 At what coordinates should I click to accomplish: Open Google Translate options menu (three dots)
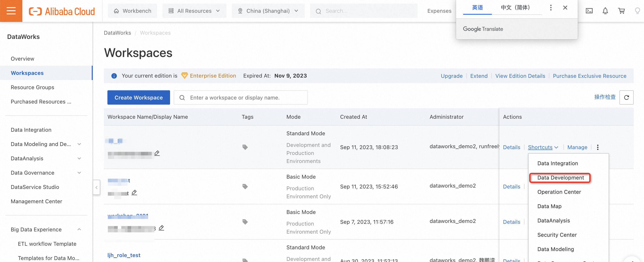point(550,8)
